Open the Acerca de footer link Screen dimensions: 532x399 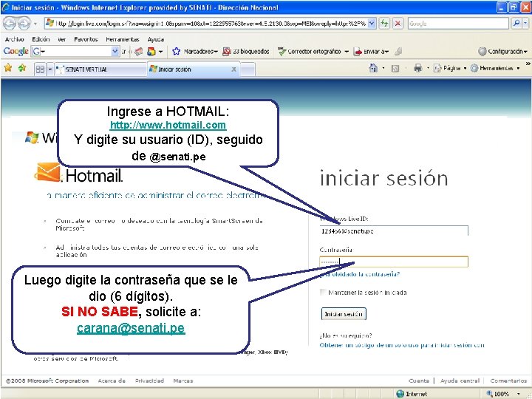[112, 381]
